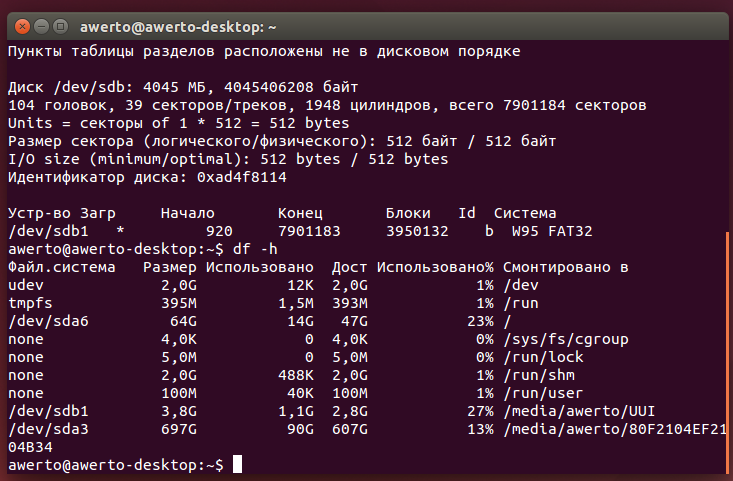The width and height of the screenshot is (733, 481).
Task: Click the last prompt awerto@awerto-desktop:~$
Action: click(x=116, y=465)
